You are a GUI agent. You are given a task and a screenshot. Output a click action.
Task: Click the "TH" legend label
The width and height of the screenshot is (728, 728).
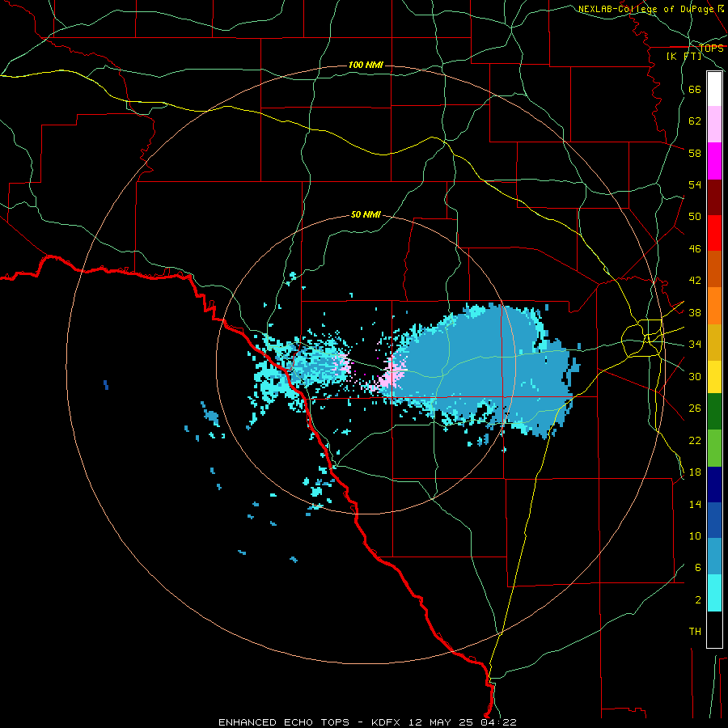click(x=695, y=632)
